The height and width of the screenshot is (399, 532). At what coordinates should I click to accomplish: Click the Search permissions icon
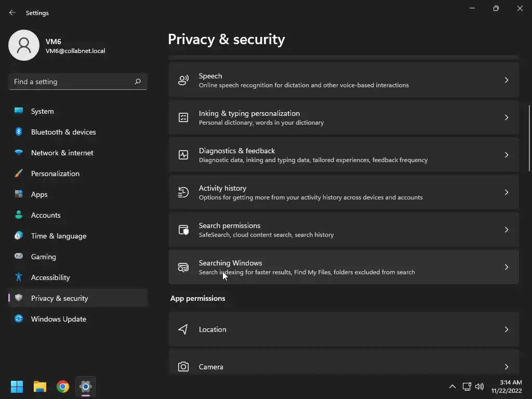click(183, 230)
